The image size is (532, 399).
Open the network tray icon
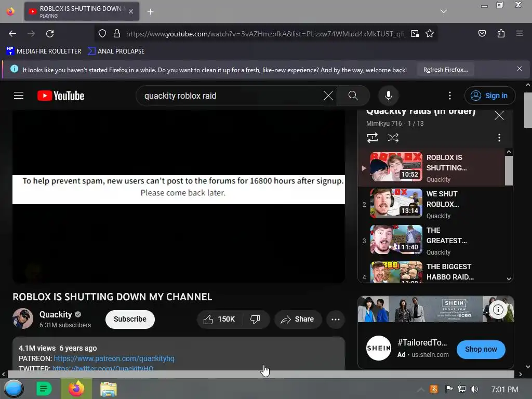[x=461, y=389]
